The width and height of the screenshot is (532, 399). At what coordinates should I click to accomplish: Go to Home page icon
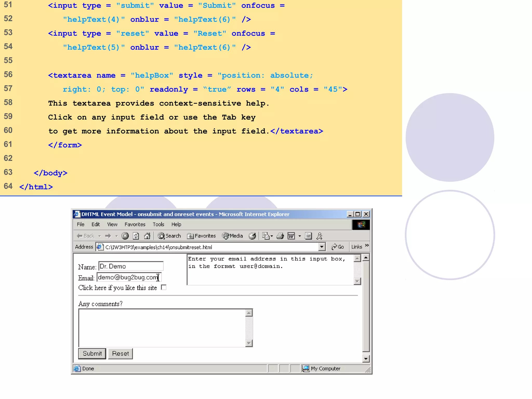147,236
